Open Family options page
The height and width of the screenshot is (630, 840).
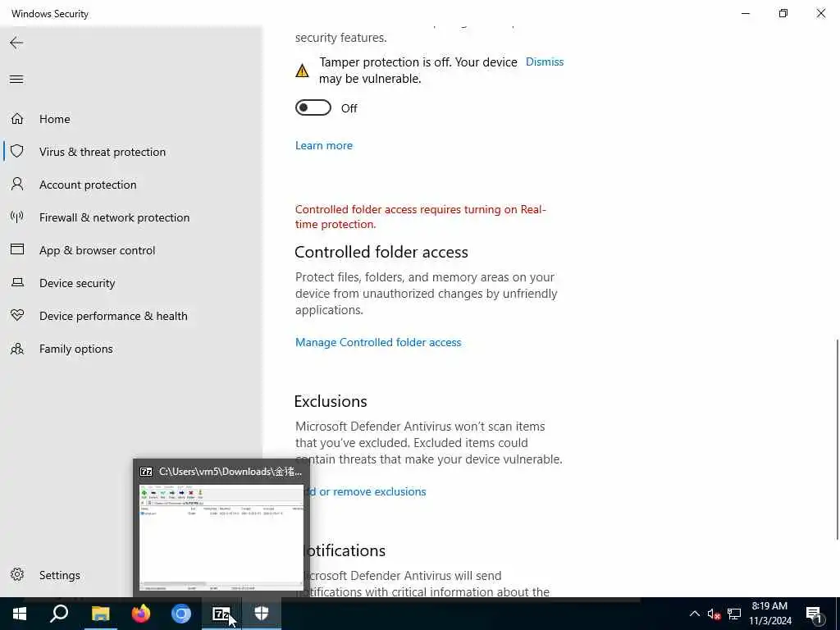[76, 349]
